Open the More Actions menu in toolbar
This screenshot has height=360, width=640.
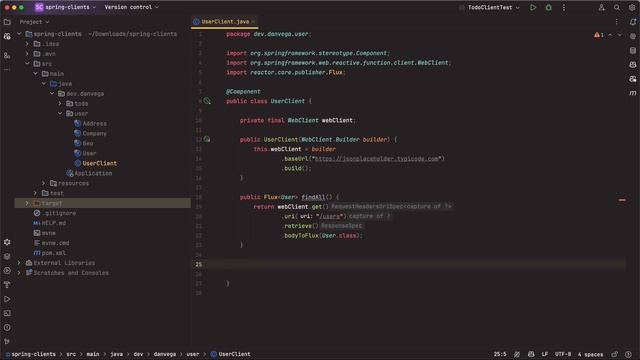[x=564, y=7]
